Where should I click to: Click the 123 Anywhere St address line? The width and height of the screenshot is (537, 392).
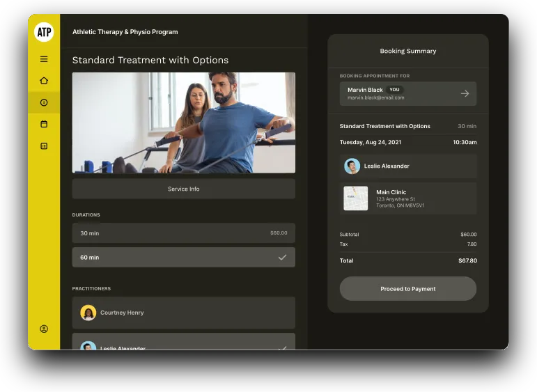coord(396,199)
